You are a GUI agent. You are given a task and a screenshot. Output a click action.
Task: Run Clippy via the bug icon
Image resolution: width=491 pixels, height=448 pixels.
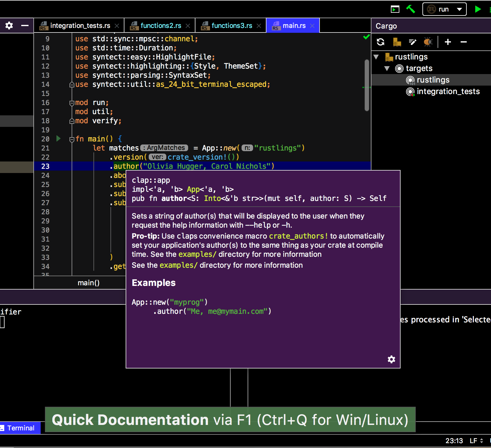pos(428,42)
